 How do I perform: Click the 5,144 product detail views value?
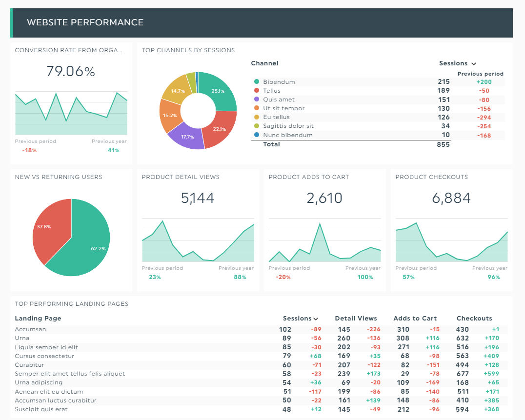198,198
